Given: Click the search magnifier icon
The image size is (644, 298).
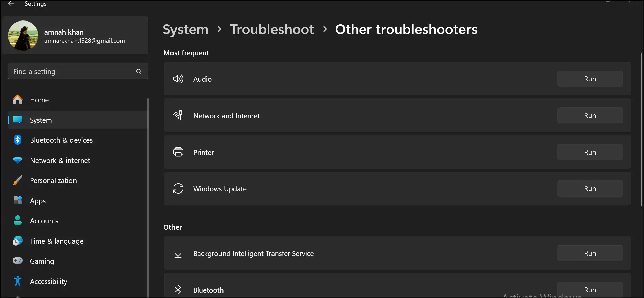Looking at the screenshot, I should click(139, 72).
